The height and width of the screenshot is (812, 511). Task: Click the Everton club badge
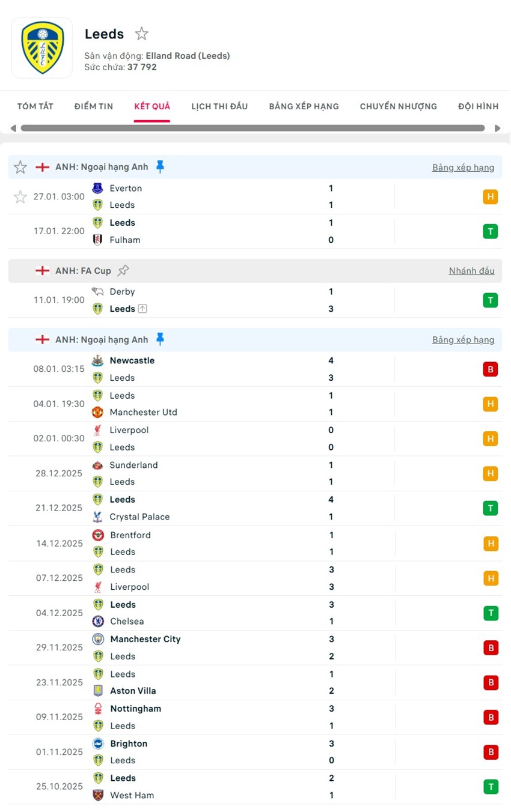pos(98,188)
